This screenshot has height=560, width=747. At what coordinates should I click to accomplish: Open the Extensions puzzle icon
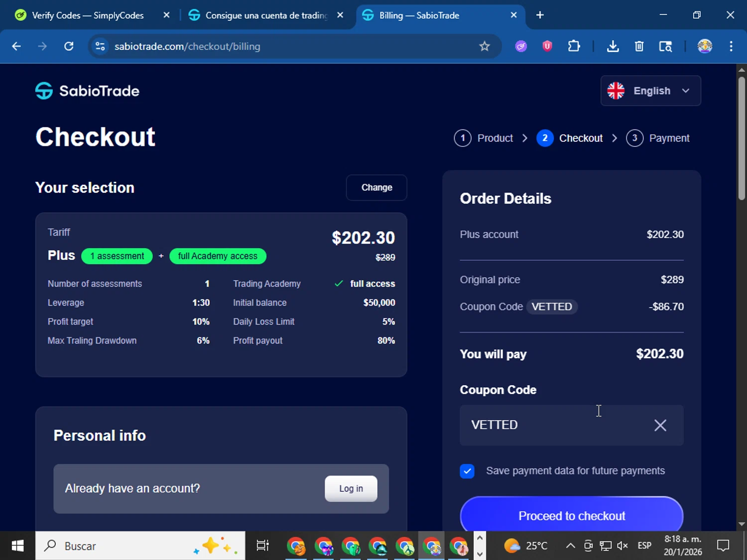pos(574,46)
